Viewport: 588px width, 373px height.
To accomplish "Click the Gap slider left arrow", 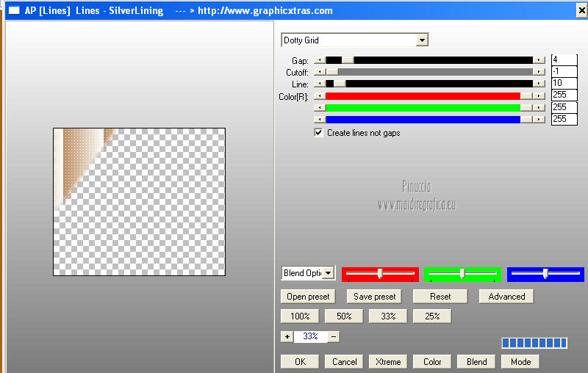I will pos(320,60).
